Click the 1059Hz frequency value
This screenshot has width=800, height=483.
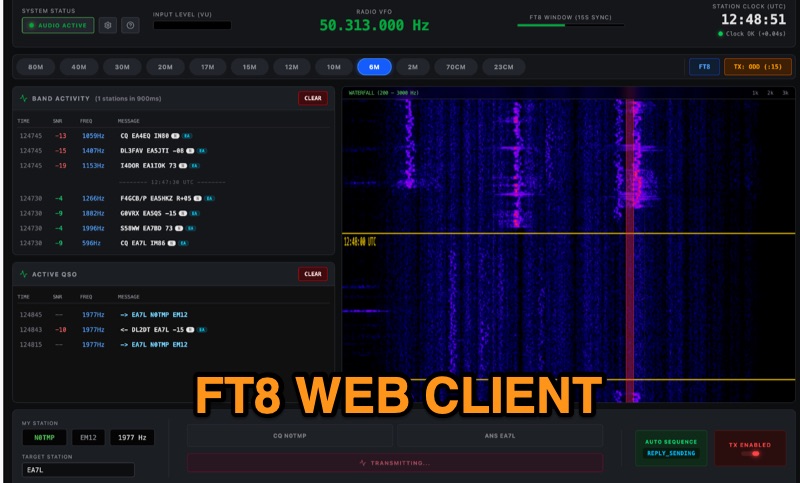point(93,136)
